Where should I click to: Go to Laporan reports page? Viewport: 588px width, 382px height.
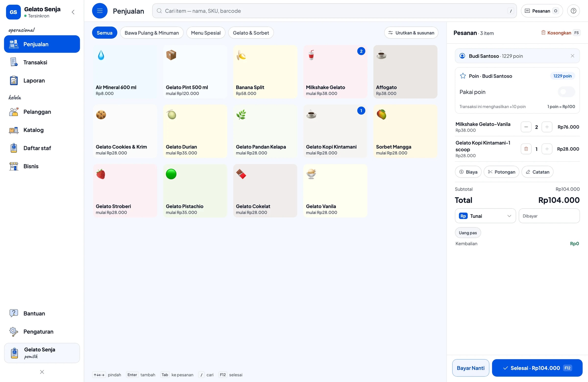(42, 81)
